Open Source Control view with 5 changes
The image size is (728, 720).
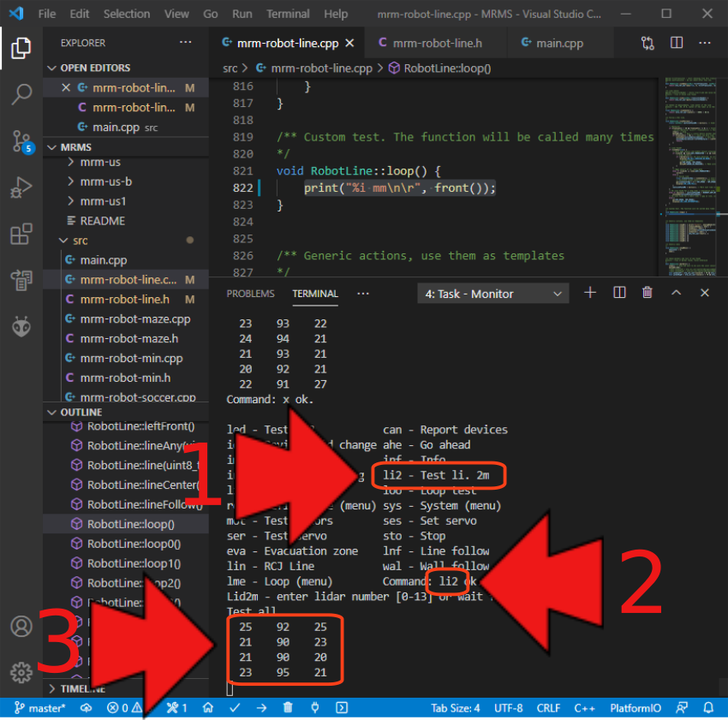click(21, 141)
